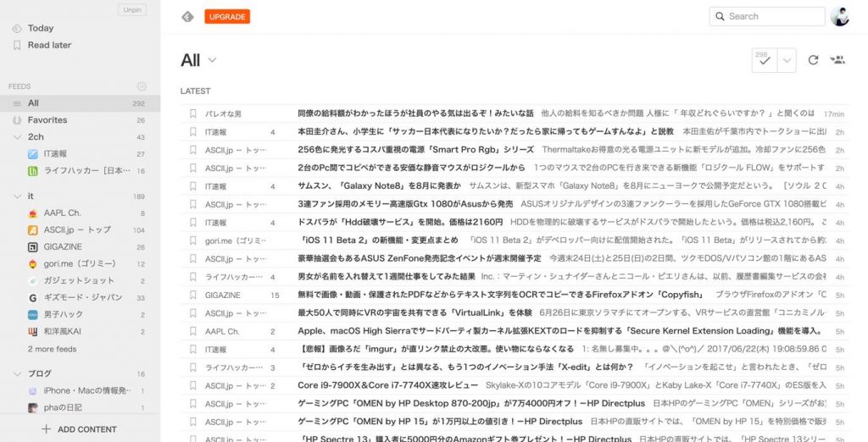Bookmark the iOS 11 Beta 2 article
This screenshot has height=442, width=868.
pos(192,240)
